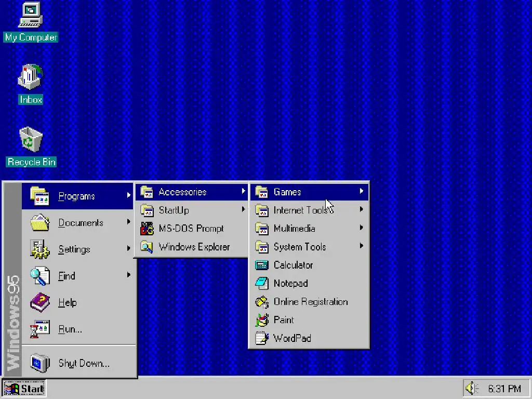Screen dimensions: 532x399
Task: Click the Programs folder icon in Start menu
Action: [39, 196]
